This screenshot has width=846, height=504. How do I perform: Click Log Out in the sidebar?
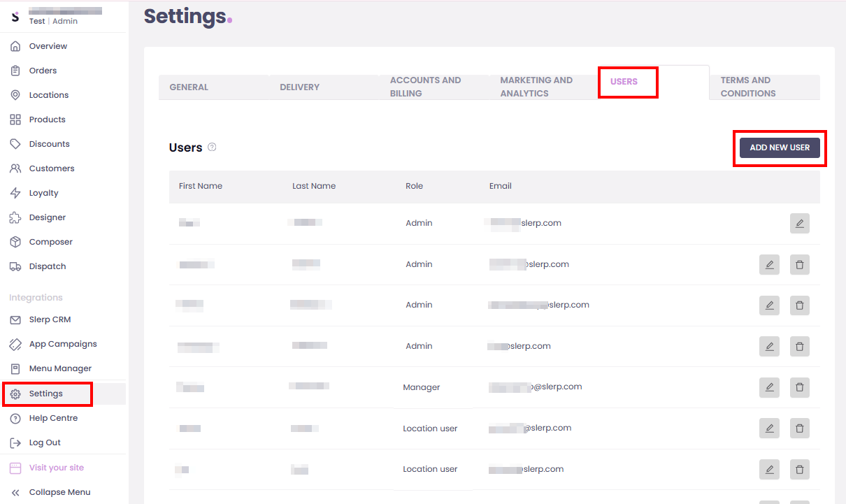[x=45, y=442]
